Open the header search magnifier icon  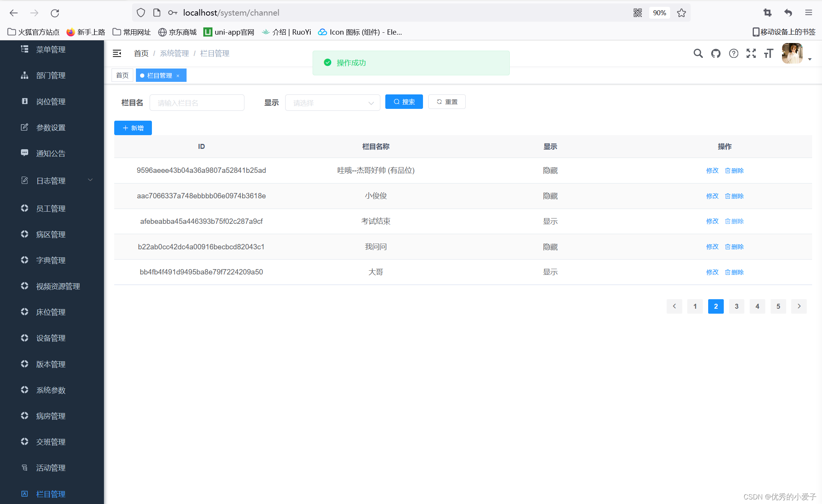698,53
